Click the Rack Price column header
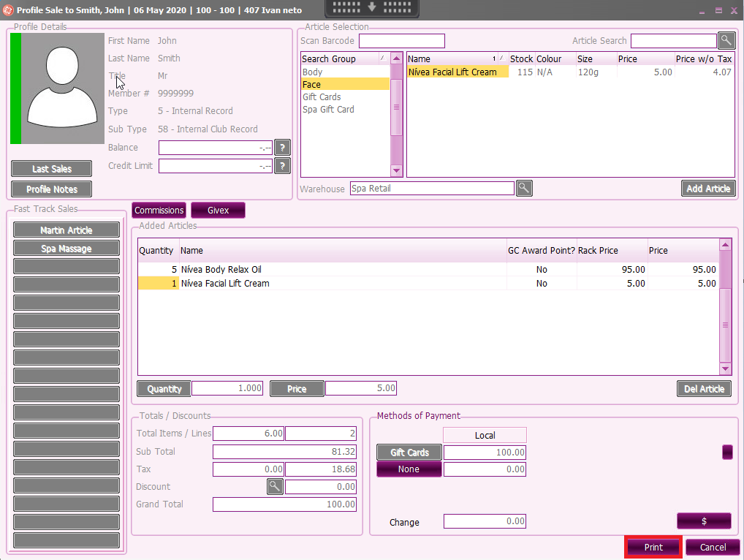This screenshot has width=744, height=560. pyautogui.click(x=612, y=251)
